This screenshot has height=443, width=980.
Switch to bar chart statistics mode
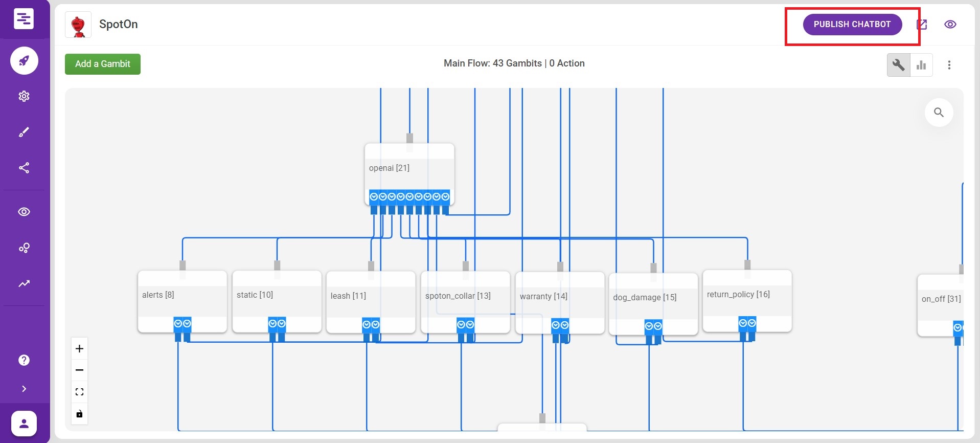(x=921, y=65)
